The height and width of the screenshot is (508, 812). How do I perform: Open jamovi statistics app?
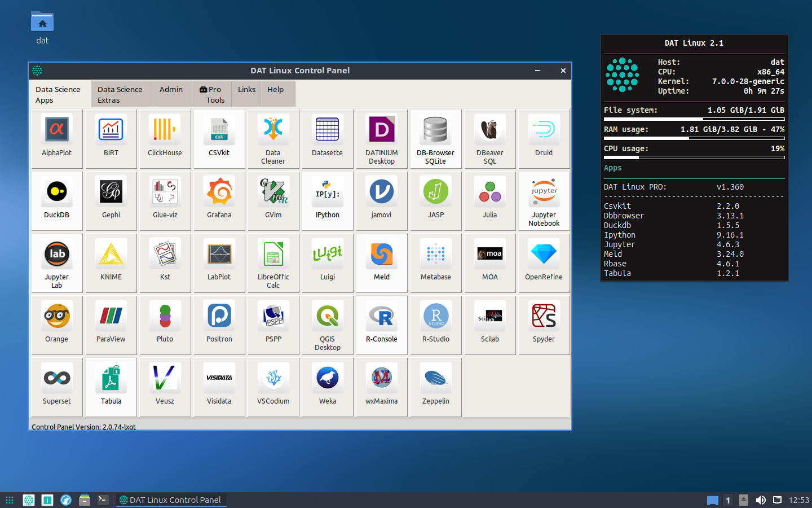(382, 201)
